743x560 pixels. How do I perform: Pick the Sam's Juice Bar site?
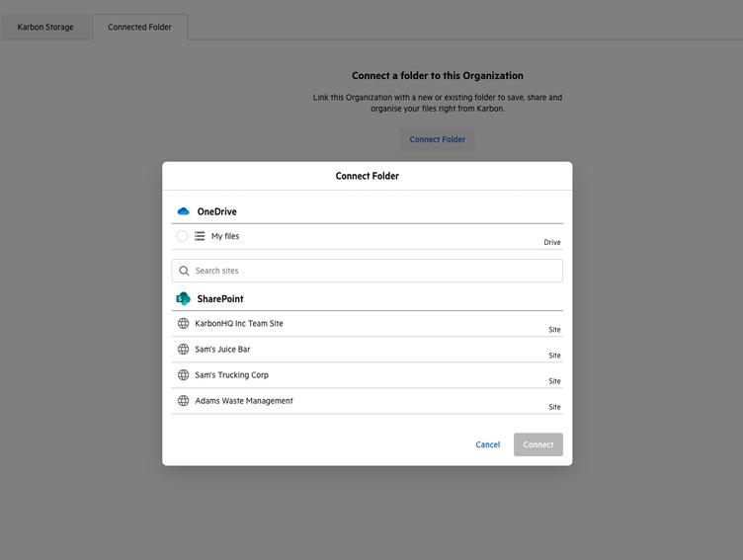pyautogui.click(x=367, y=351)
